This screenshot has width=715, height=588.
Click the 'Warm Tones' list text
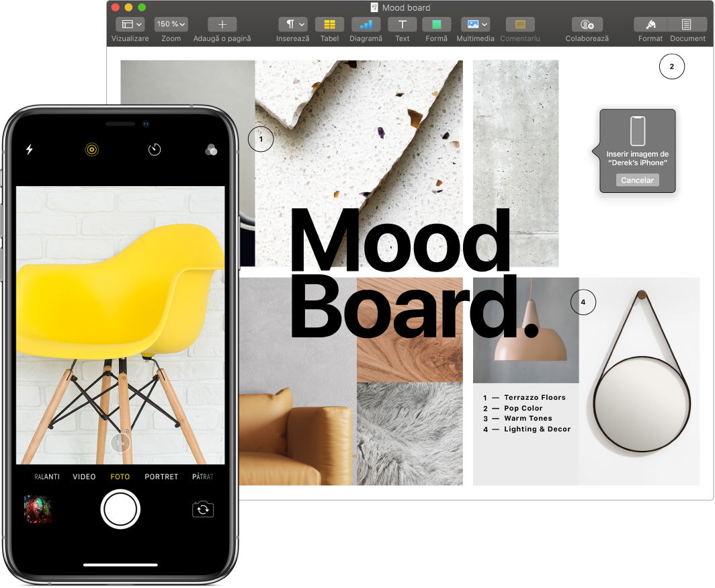[x=528, y=418]
